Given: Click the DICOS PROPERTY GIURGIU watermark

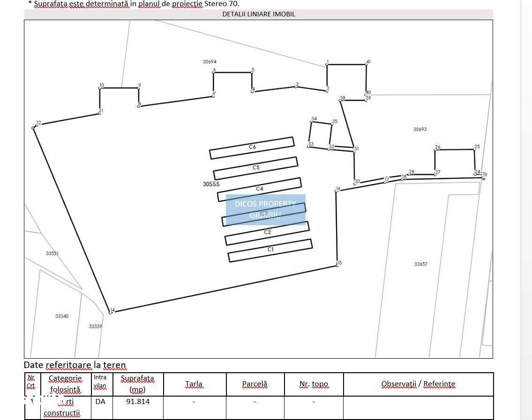Looking at the screenshot, I should (266, 209).
